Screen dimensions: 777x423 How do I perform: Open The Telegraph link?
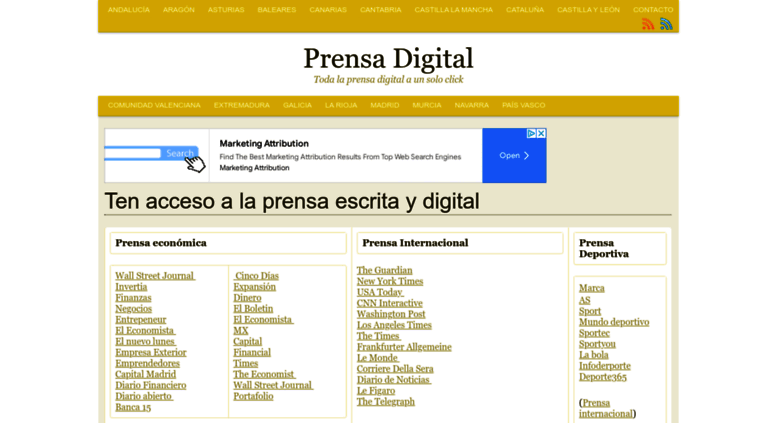(386, 402)
